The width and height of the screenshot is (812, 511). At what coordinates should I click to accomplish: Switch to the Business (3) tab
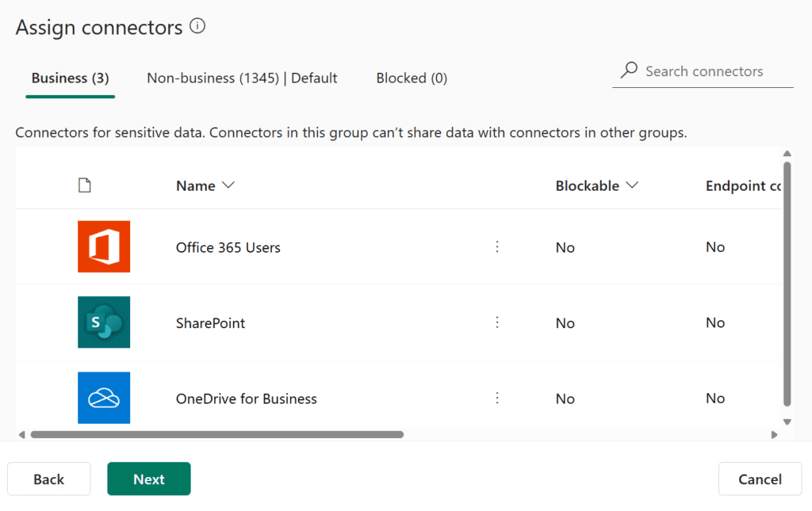(70, 78)
